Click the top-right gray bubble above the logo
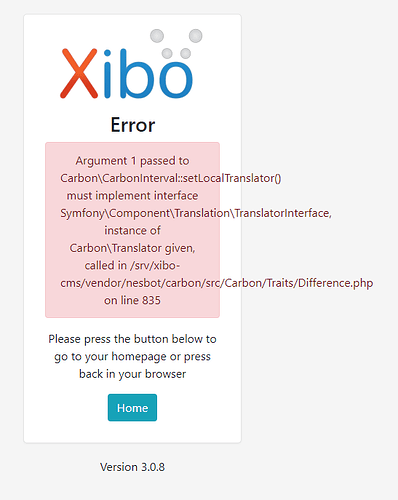398x500 pixels. coord(196,36)
